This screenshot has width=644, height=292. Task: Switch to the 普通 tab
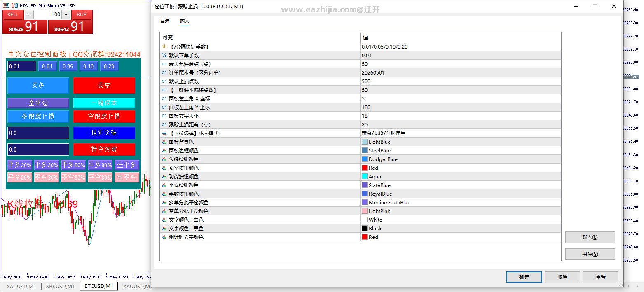tap(165, 21)
